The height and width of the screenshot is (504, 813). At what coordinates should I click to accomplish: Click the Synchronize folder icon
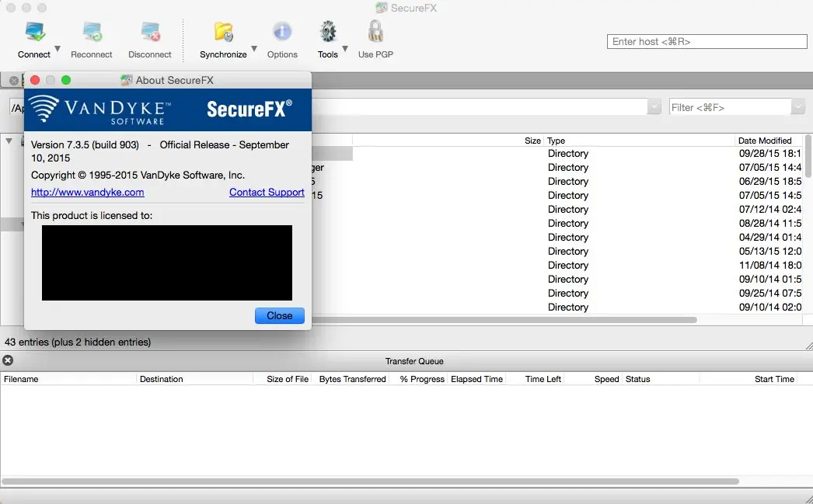[224, 32]
